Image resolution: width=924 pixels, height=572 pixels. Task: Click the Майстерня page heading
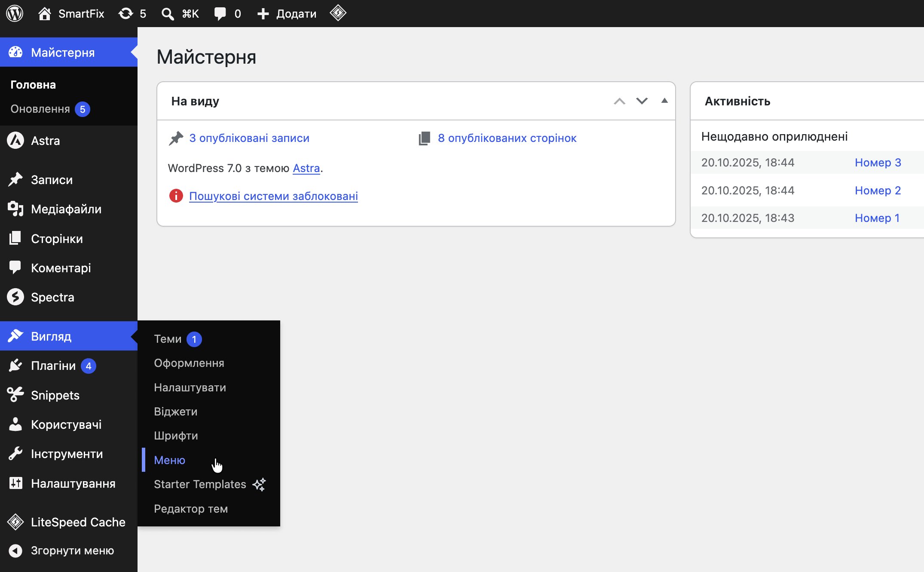(206, 57)
